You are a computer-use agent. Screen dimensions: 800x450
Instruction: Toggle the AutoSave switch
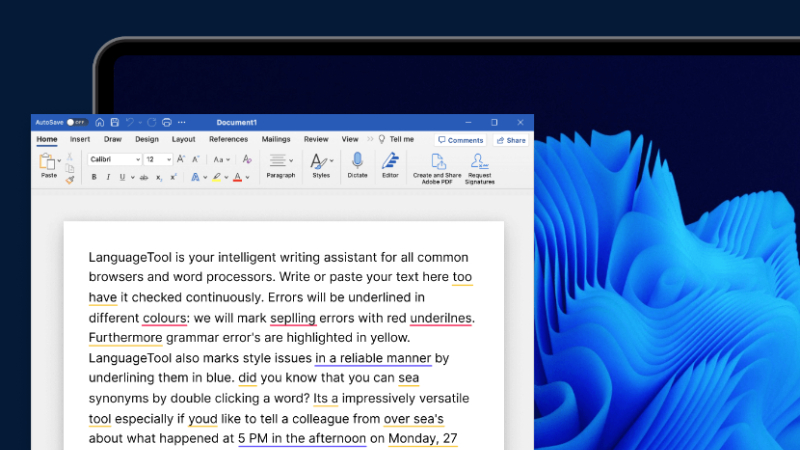pyautogui.click(x=77, y=122)
